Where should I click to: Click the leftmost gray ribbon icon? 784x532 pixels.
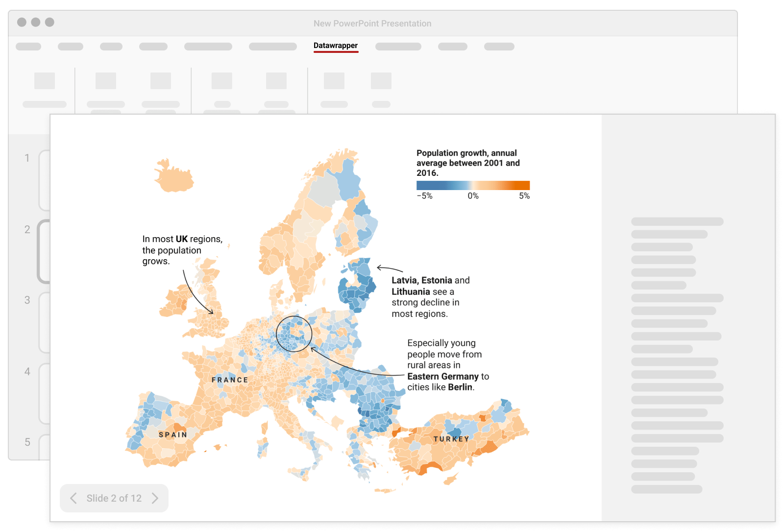pyautogui.click(x=45, y=81)
